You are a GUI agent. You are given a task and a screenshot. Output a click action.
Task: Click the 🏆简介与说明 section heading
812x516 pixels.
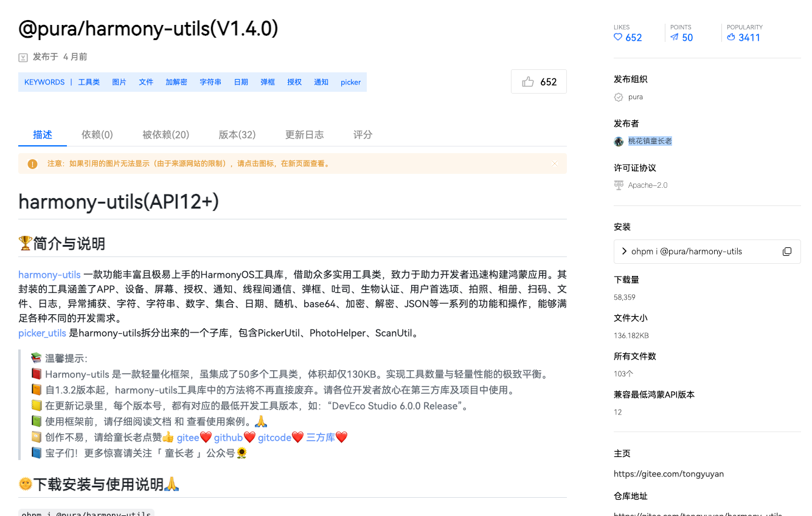click(62, 244)
